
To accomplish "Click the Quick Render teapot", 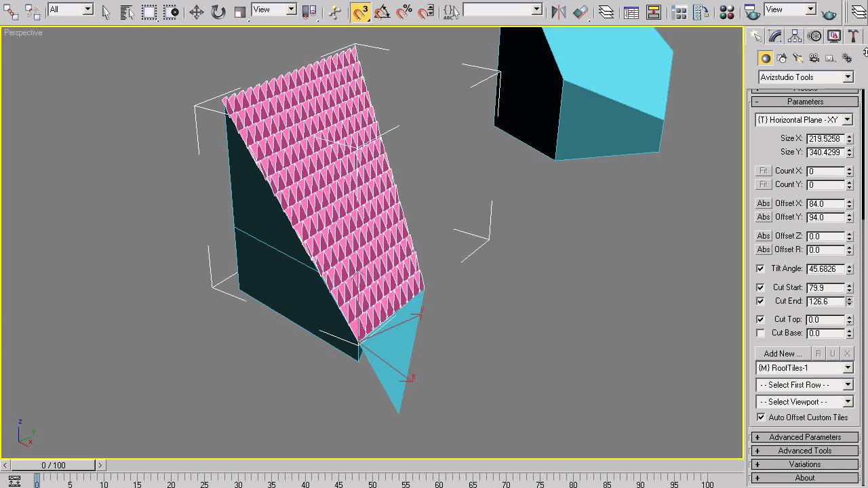I will click(829, 12).
